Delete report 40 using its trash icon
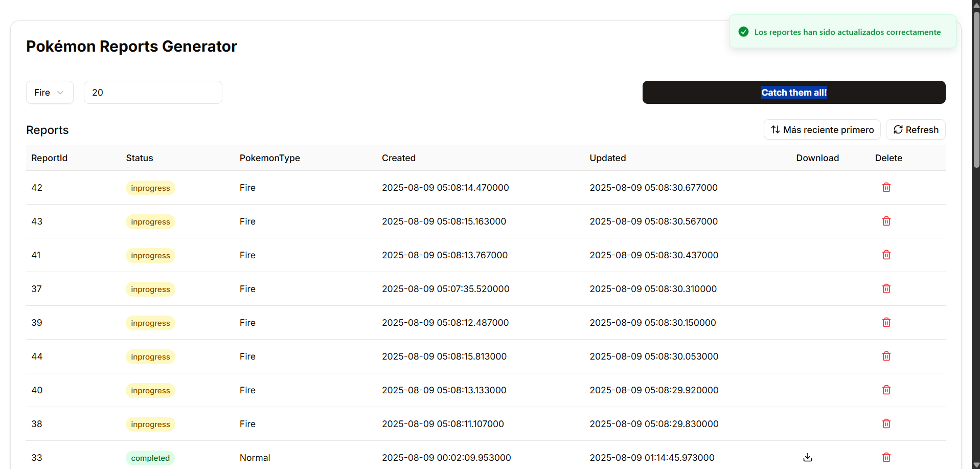The image size is (980, 469). pos(886,390)
